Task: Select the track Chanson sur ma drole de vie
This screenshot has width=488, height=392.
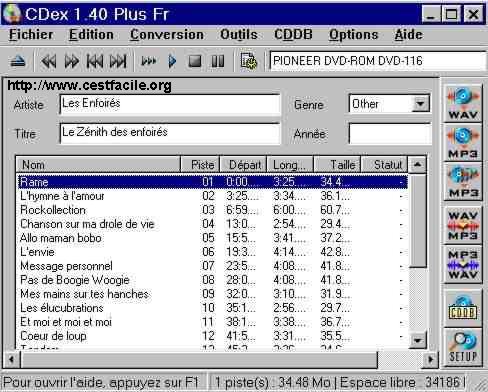Action: tap(212, 224)
